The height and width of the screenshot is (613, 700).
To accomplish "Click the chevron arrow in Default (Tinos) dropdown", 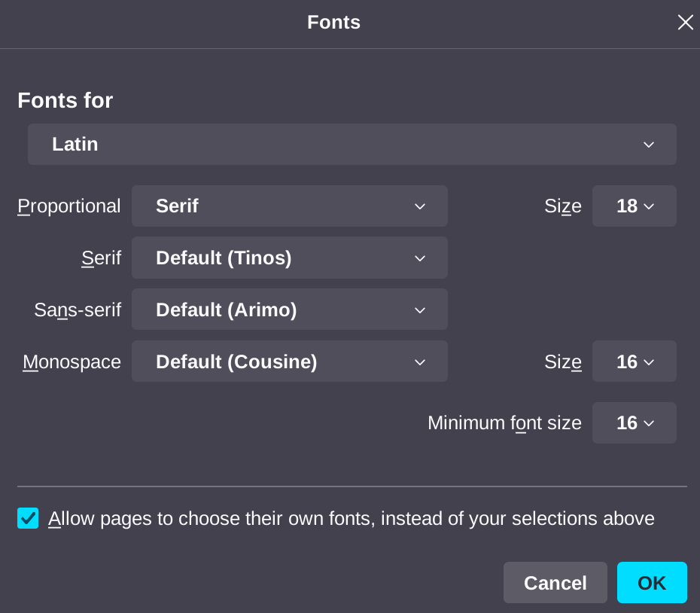I will click(x=420, y=258).
